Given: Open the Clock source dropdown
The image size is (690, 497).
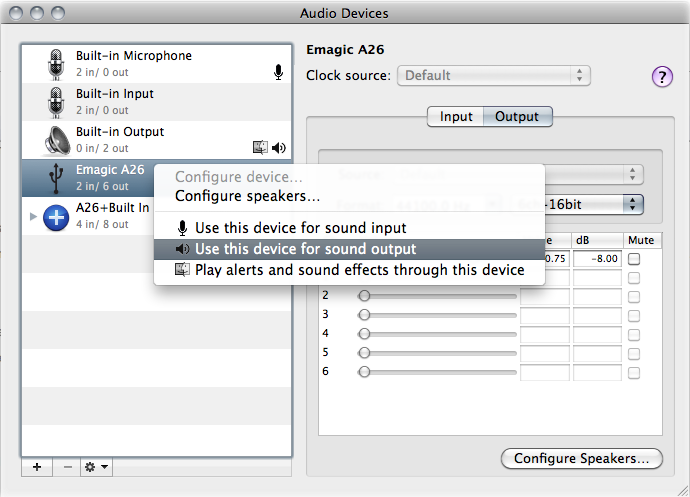Looking at the screenshot, I should tap(494, 76).
